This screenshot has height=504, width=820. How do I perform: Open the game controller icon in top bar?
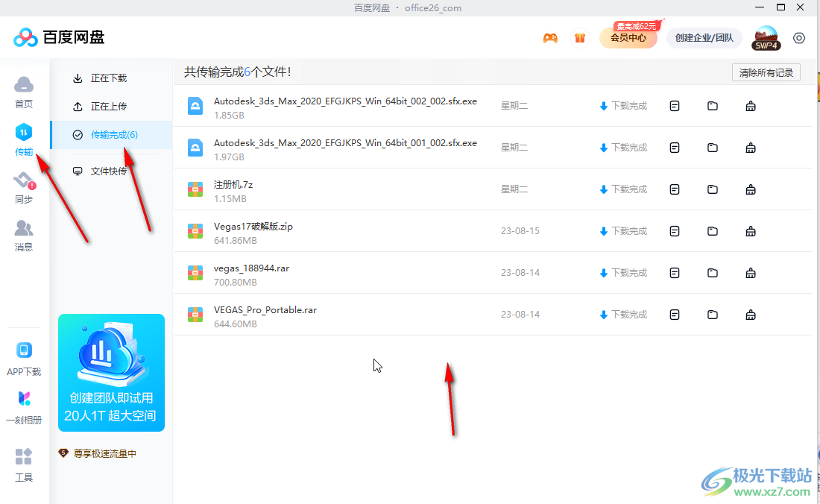click(x=550, y=37)
